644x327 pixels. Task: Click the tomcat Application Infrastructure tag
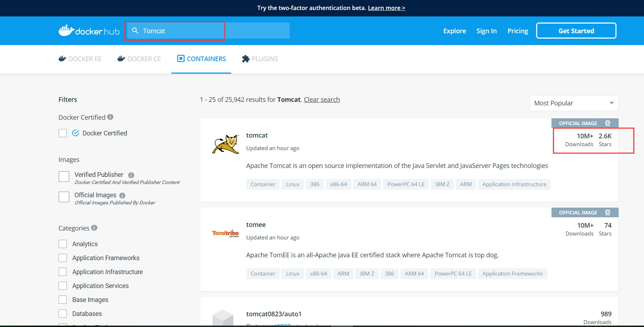coord(514,184)
